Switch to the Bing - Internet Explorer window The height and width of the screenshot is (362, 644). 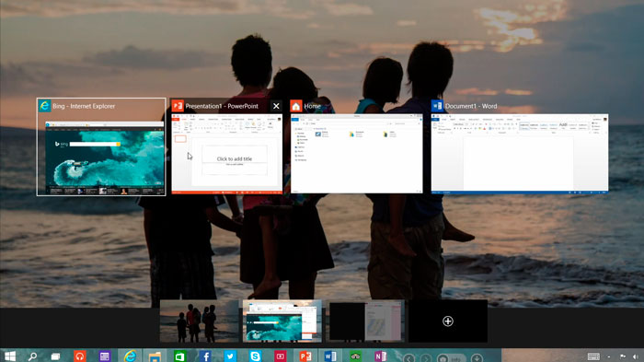point(101,146)
